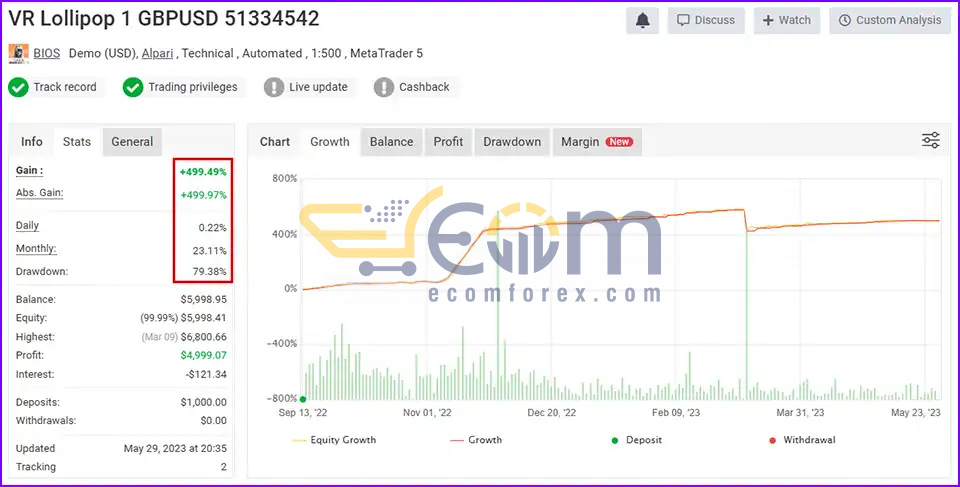960x487 pixels.
Task: Open the Margin tab marked New
Action: [597, 142]
